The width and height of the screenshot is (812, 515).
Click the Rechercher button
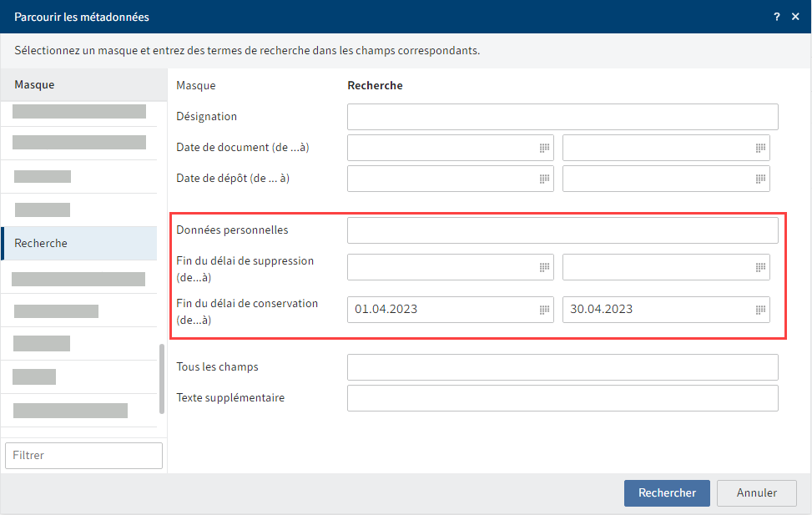(x=667, y=492)
